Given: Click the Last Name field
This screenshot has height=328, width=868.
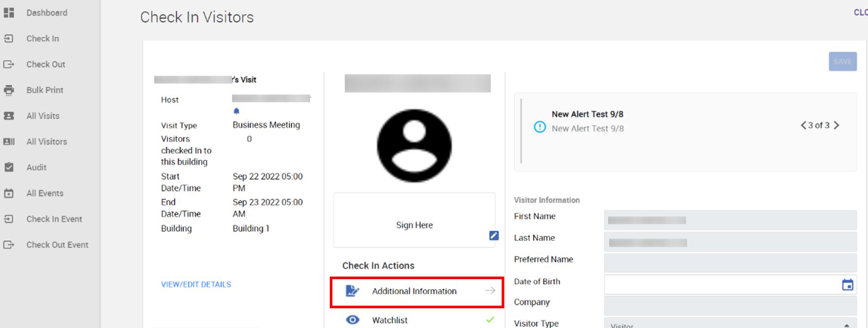Looking at the screenshot, I should [730, 242].
